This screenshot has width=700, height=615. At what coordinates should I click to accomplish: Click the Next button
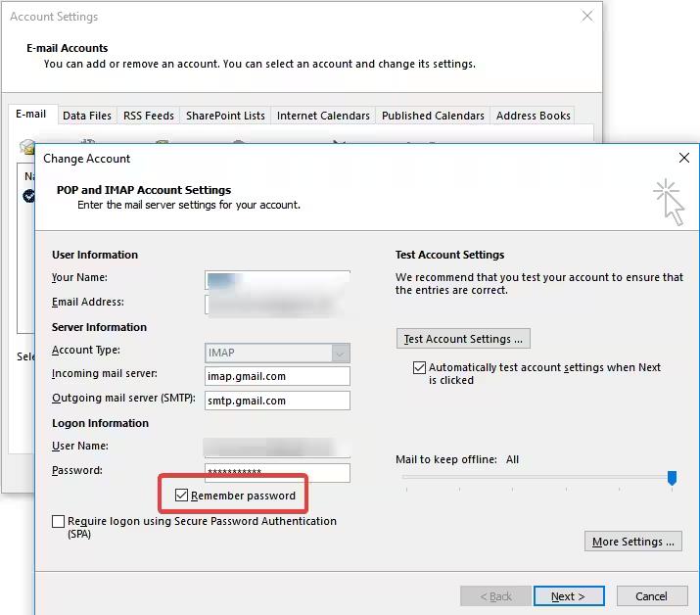569,596
